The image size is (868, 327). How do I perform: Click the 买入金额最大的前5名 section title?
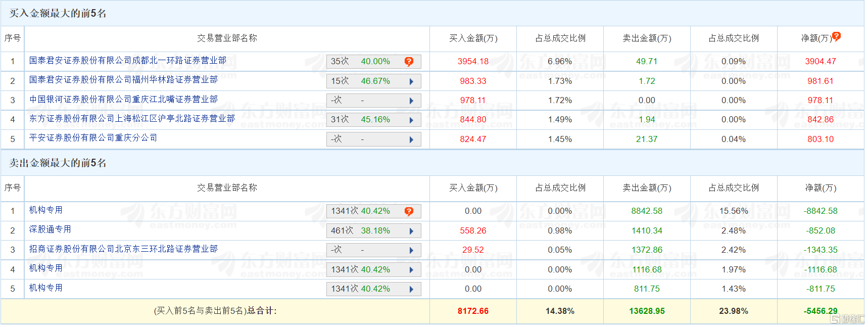(x=58, y=13)
